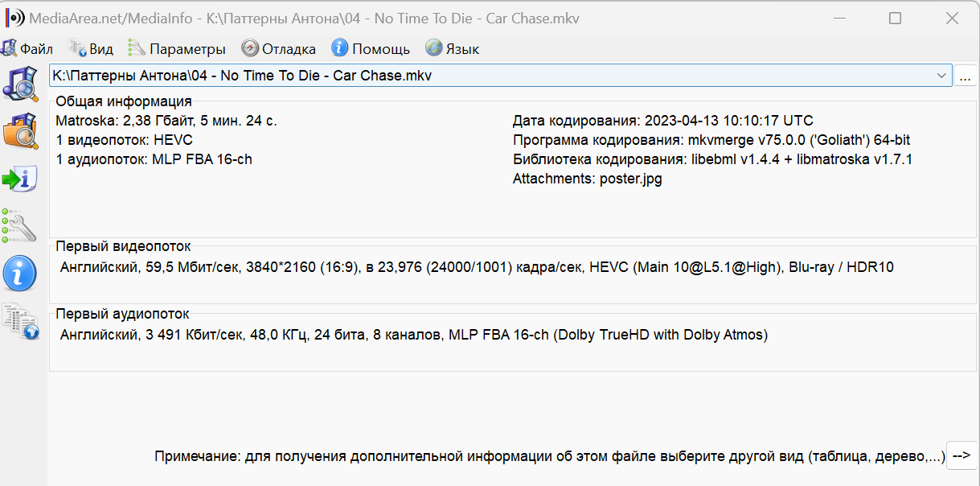The image size is (980, 486).
Task: Click the "-->" button to change view
Action: [962, 456]
